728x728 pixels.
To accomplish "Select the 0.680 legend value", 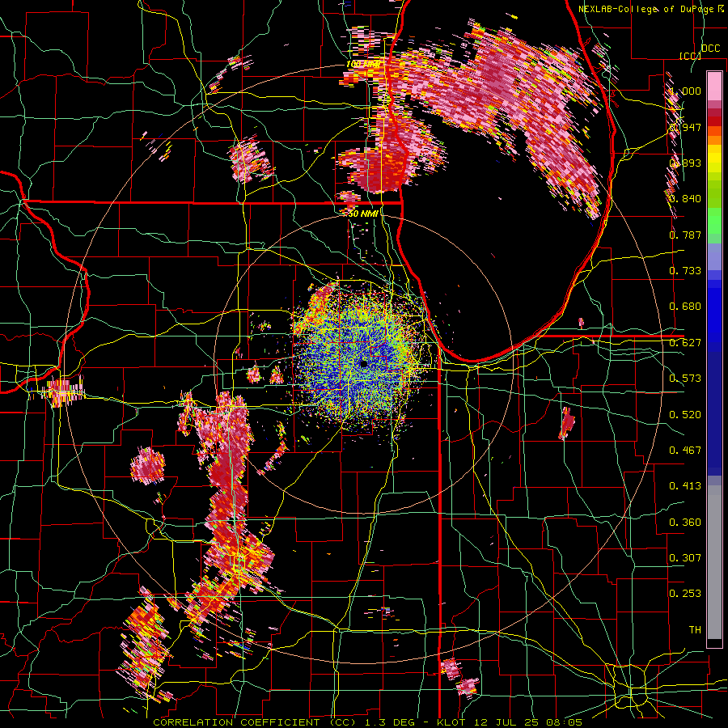I will pos(685,307).
